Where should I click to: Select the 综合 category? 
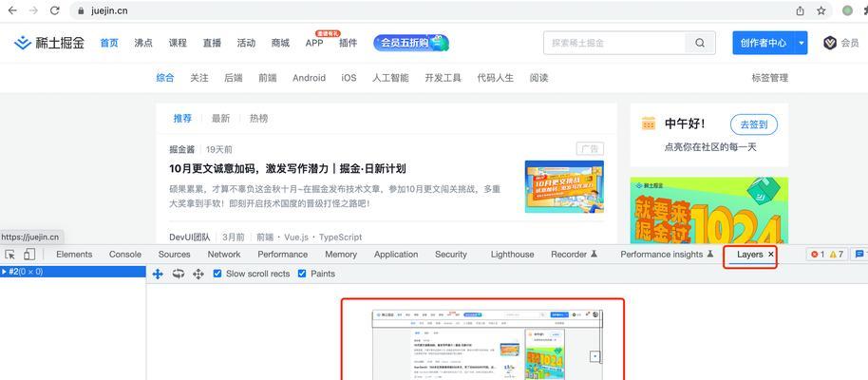tap(165, 78)
